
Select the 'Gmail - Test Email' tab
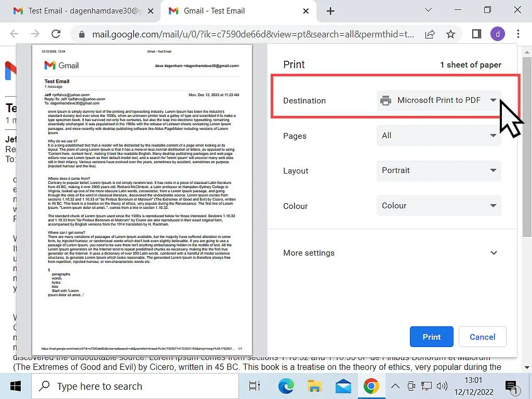click(x=237, y=11)
